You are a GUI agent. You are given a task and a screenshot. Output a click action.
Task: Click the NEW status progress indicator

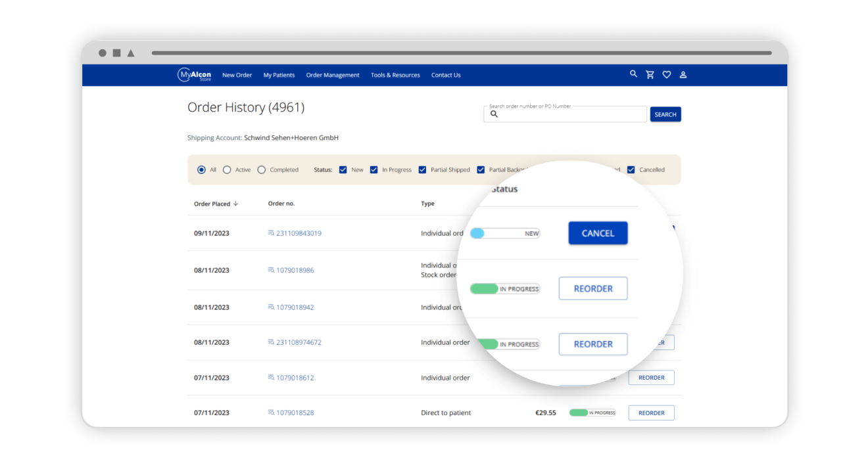tap(505, 233)
